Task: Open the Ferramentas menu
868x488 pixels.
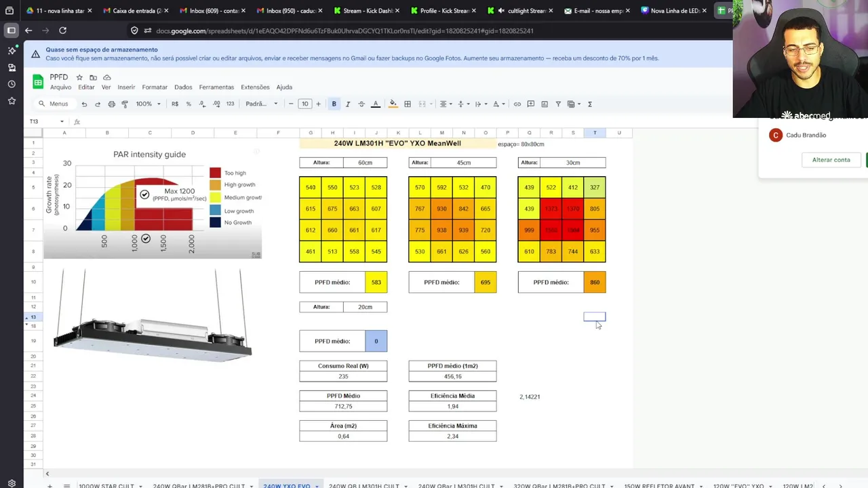Action: click(216, 87)
